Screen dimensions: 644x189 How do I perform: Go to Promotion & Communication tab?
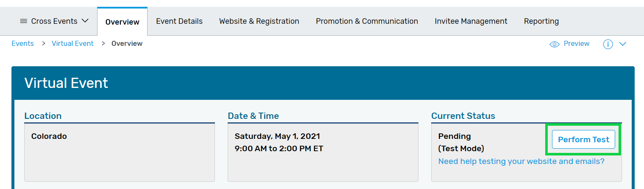point(367,21)
